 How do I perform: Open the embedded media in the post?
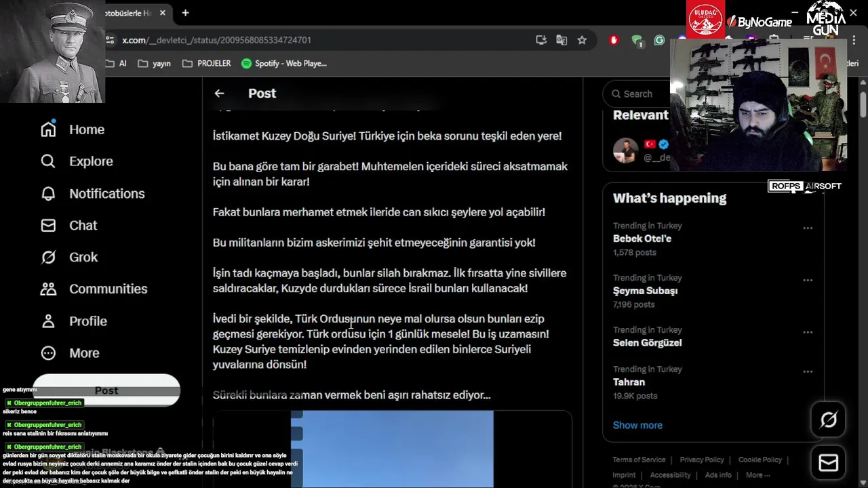pos(392,449)
